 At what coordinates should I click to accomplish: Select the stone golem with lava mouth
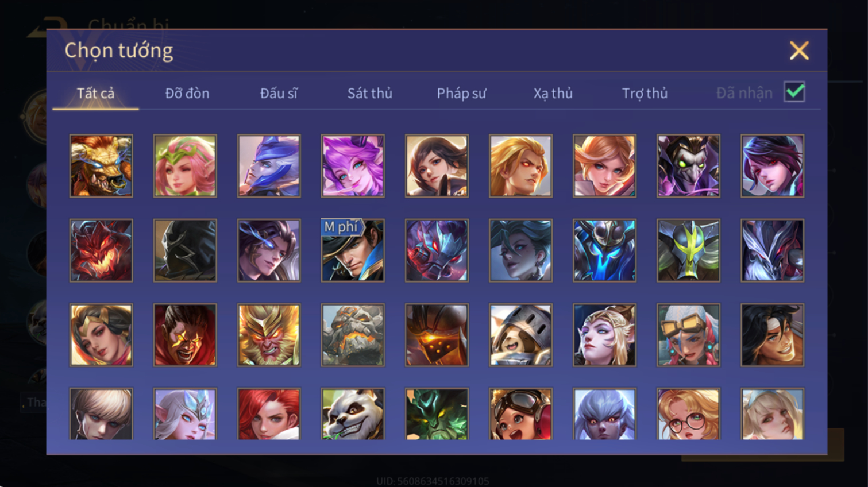coord(353,335)
